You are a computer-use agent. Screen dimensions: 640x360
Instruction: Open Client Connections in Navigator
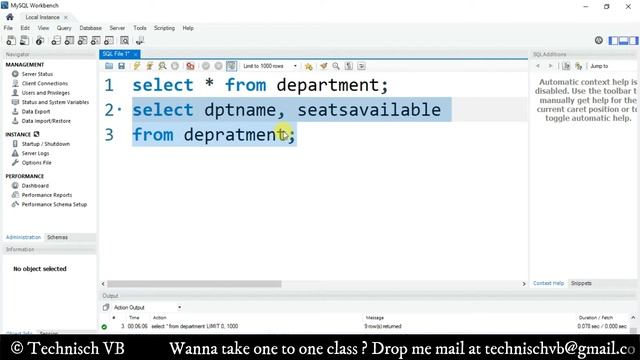[45, 83]
